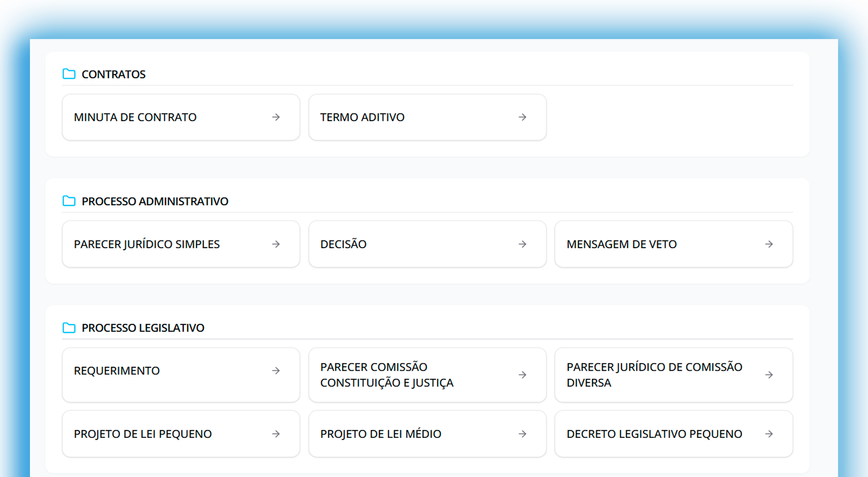Expand the PROCESSO LEGISLATIVO section header
The height and width of the screenshot is (477, 868).
pos(143,327)
